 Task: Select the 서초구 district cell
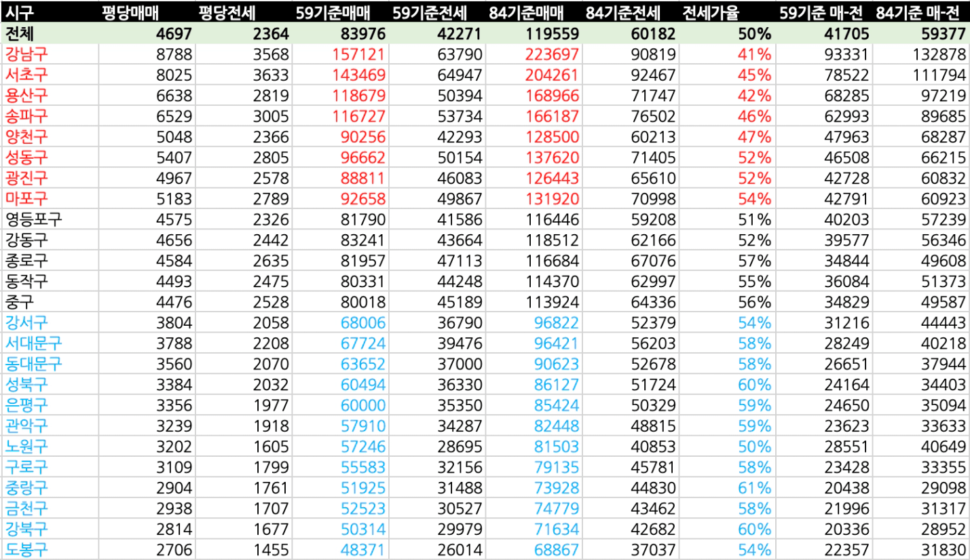(x=26, y=74)
